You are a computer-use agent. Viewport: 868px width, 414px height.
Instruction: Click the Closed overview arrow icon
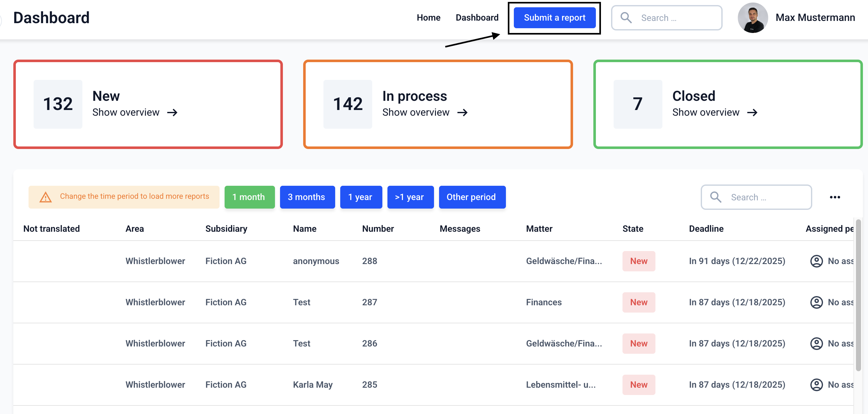click(x=752, y=113)
